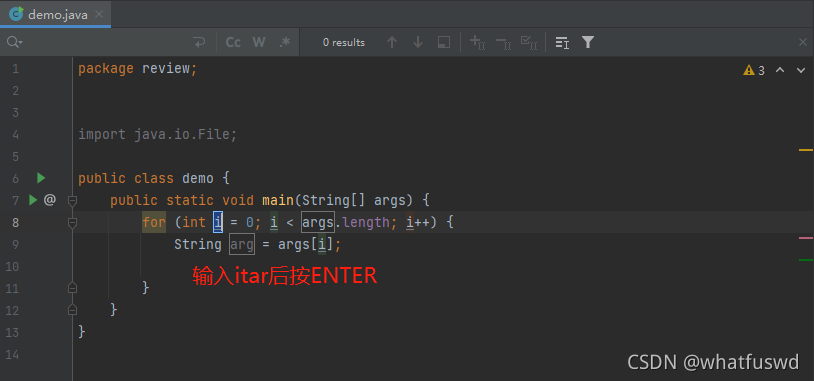Close the find bar
The height and width of the screenshot is (381, 814).
803,43
